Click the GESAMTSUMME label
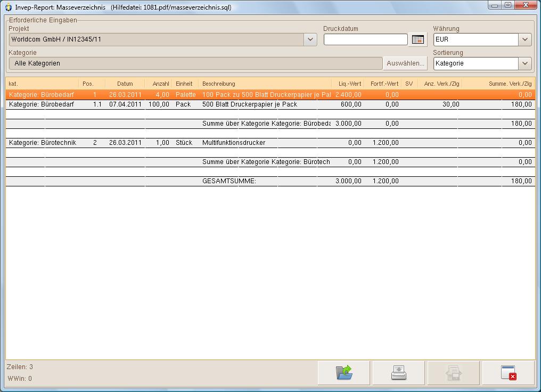 click(x=229, y=181)
